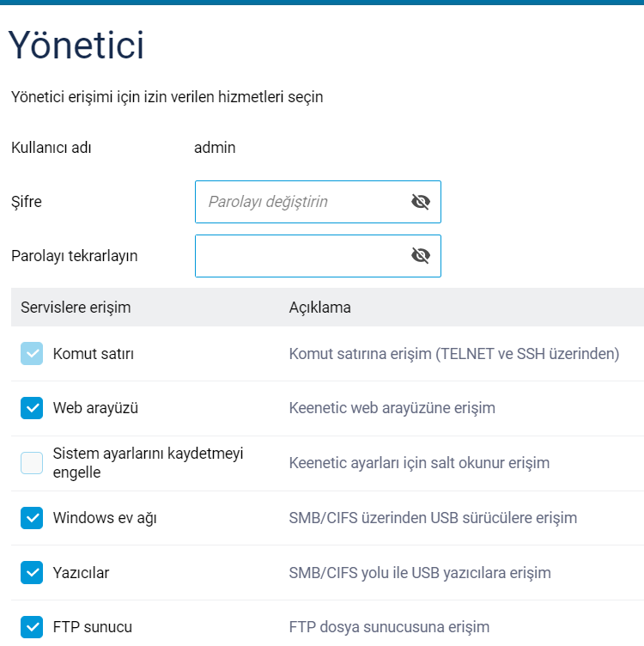Disable the Yazıcılar checkbox

click(32, 573)
